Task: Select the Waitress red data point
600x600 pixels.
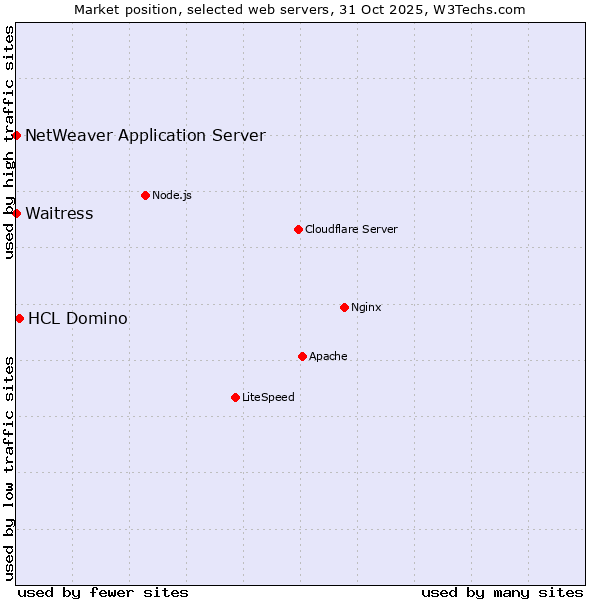Action: (17, 213)
